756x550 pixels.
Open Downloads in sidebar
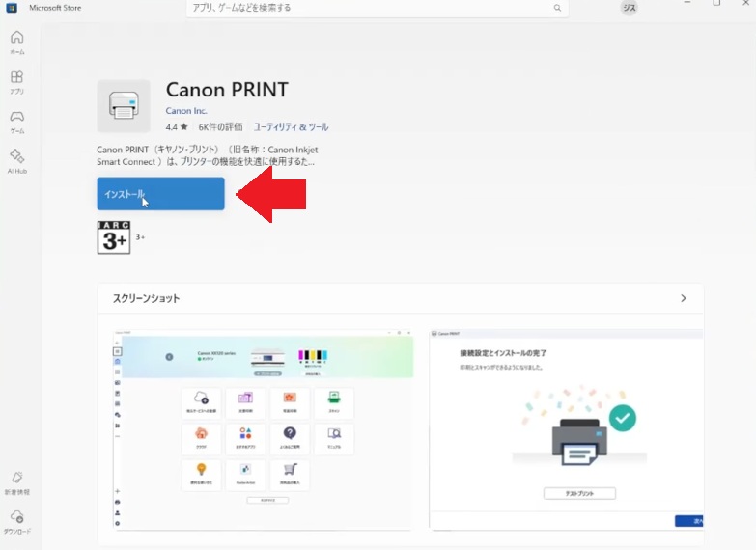tap(16, 523)
